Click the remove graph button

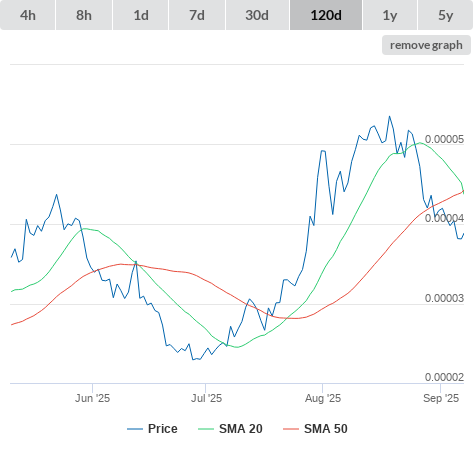[x=426, y=45]
